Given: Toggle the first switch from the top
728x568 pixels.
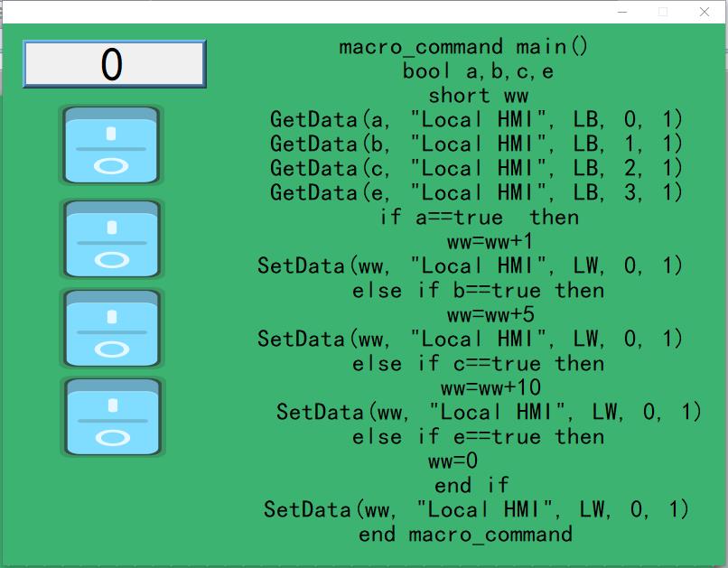Looking at the screenshot, I should 111,145.
